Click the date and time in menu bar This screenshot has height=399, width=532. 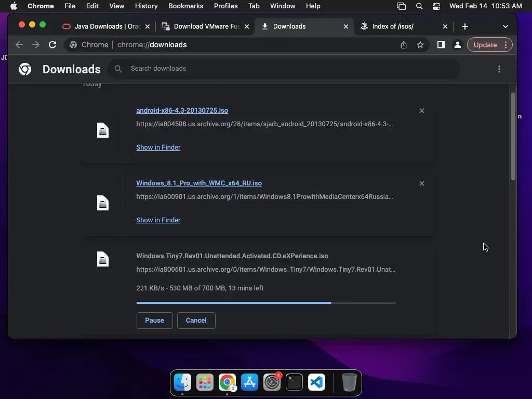pos(486,6)
